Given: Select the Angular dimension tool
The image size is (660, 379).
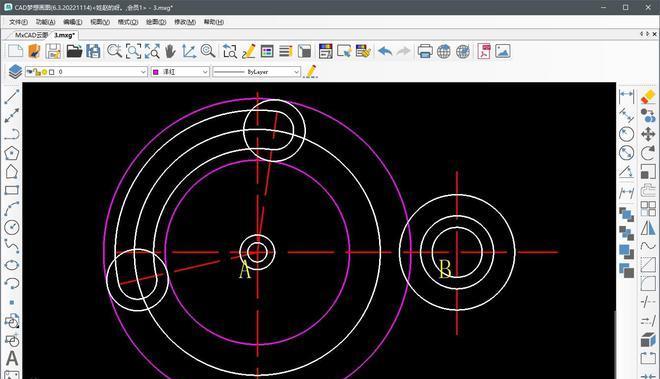Looking at the screenshot, I should pyautogui.click(x=626, y=172).
